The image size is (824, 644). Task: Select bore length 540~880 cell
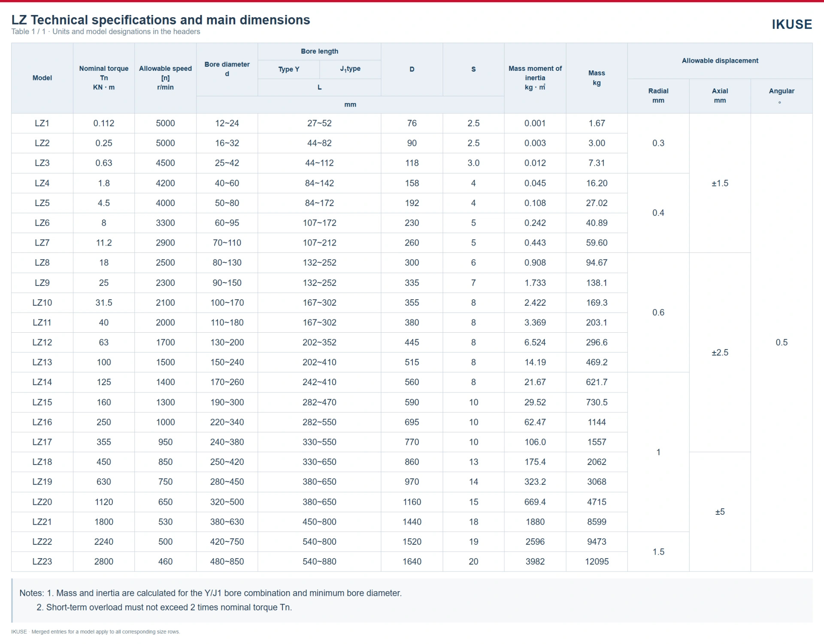tap(319, 562)
